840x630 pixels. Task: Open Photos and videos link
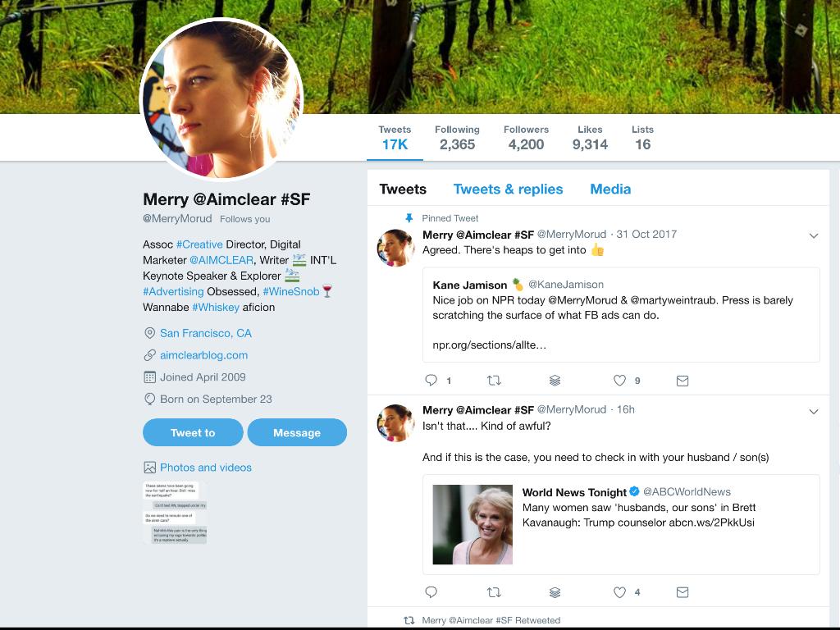205,468
